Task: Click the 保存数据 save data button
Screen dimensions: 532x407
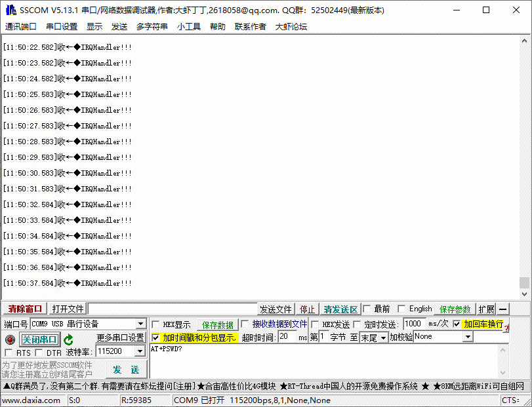Action: [x=218, y=325]
